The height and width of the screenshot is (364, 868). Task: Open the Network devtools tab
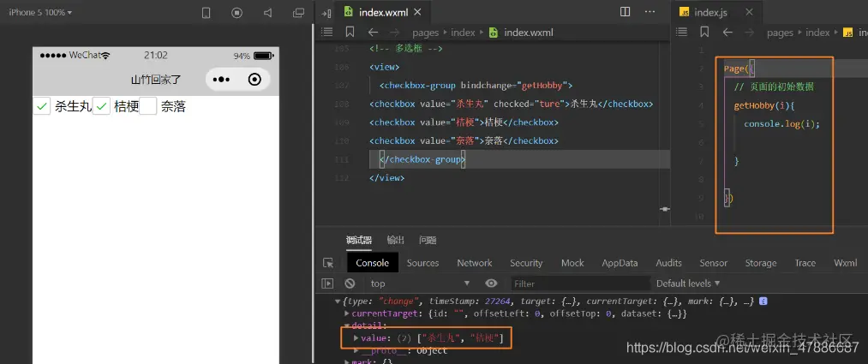coord(475,263)
